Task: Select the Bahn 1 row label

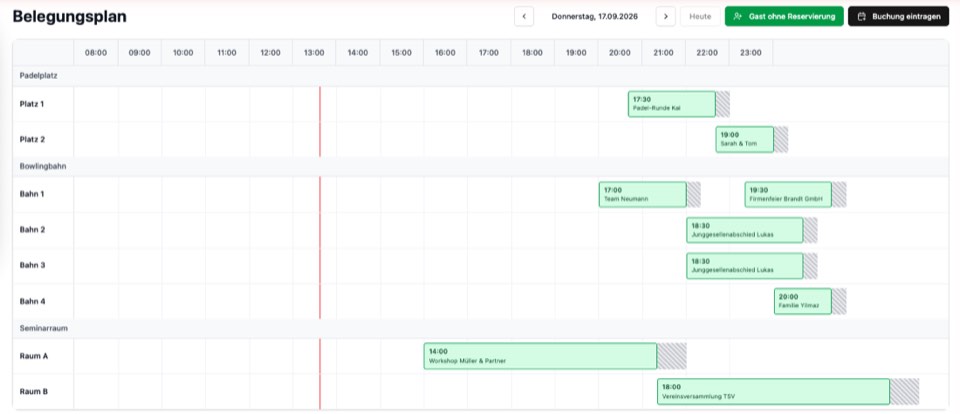Action: coord(32,194)
